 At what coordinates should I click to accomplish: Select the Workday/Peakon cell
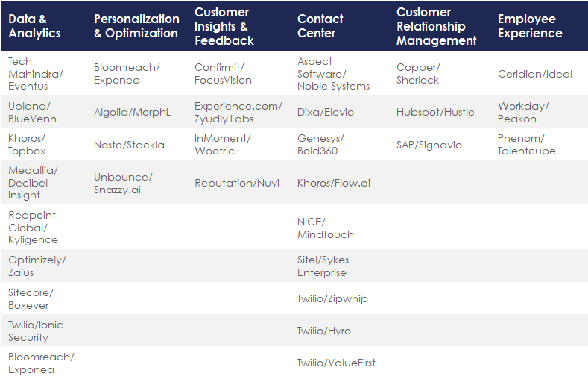point(522,112)
